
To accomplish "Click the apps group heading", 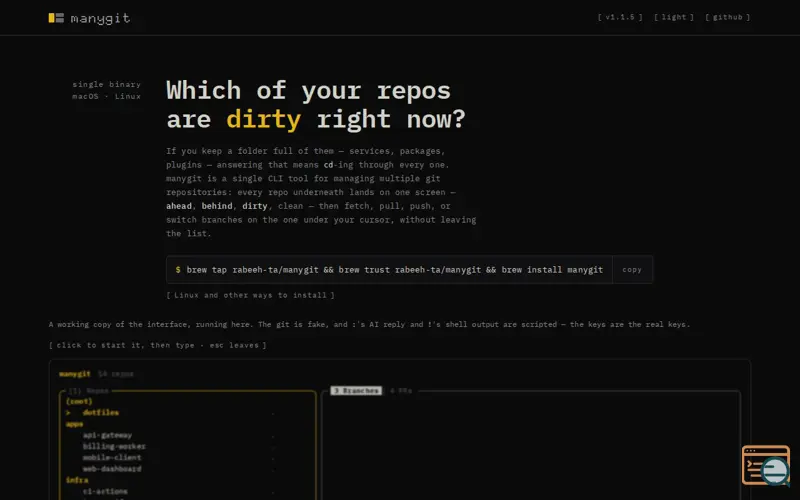I will pyautogui.click(x=74, y=424).
